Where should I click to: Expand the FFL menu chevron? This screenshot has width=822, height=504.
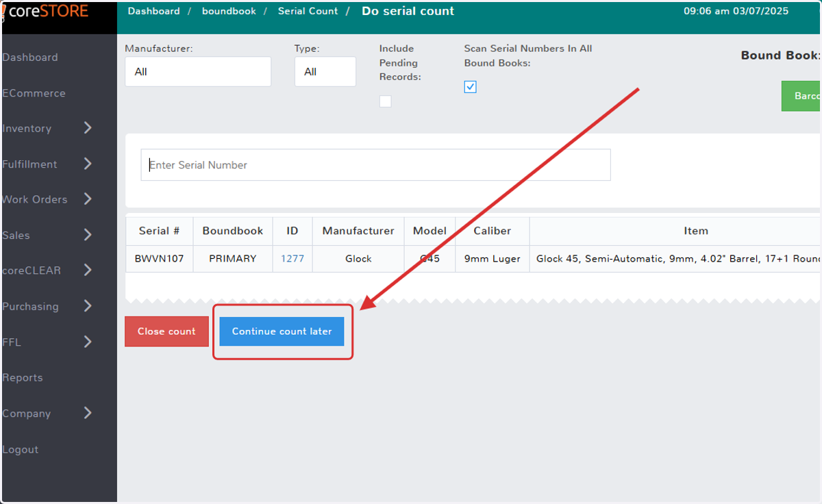[x=88, y=341]
